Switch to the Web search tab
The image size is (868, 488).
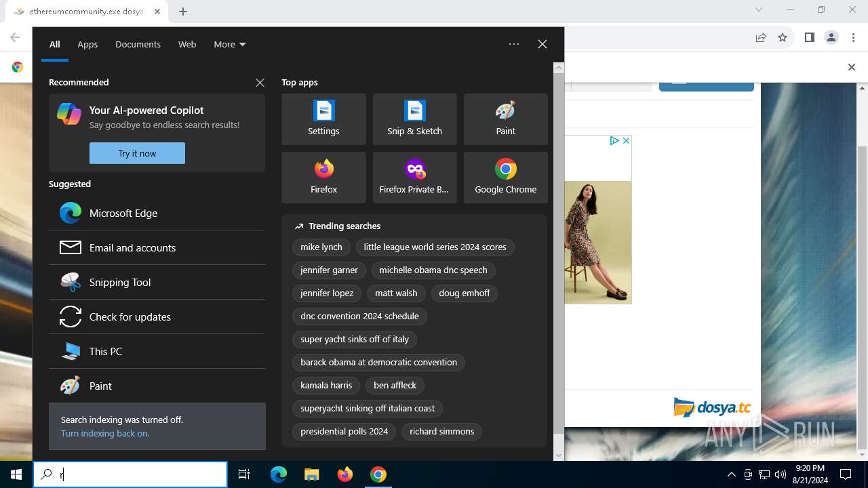pos(187,44)
